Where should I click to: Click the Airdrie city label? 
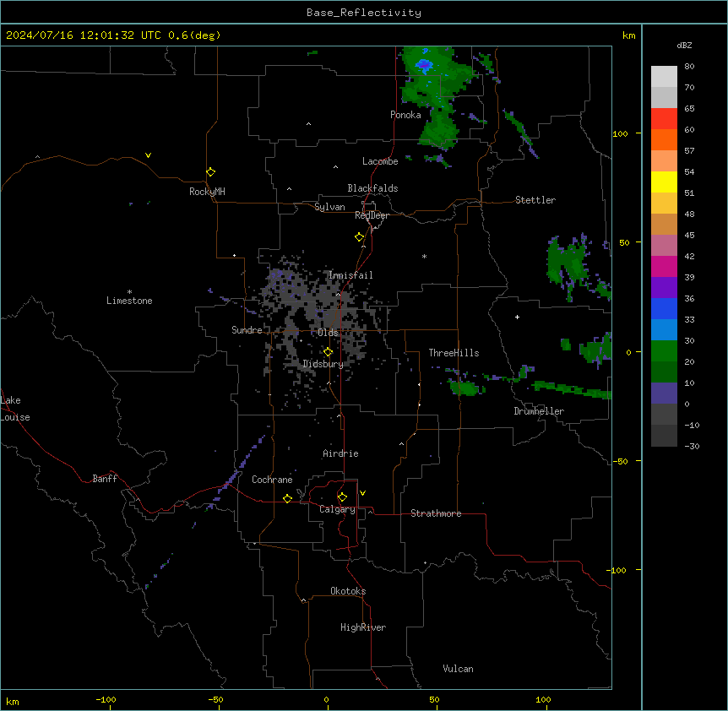coord(341,453)
